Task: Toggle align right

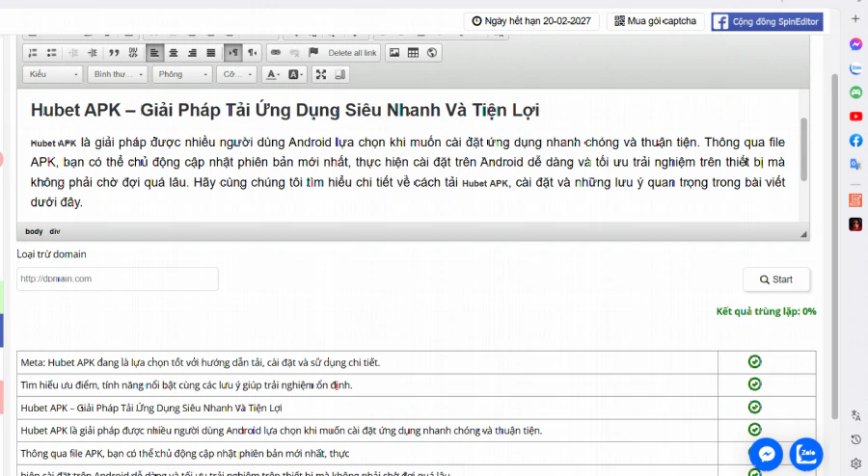Action: click(192, 53)
